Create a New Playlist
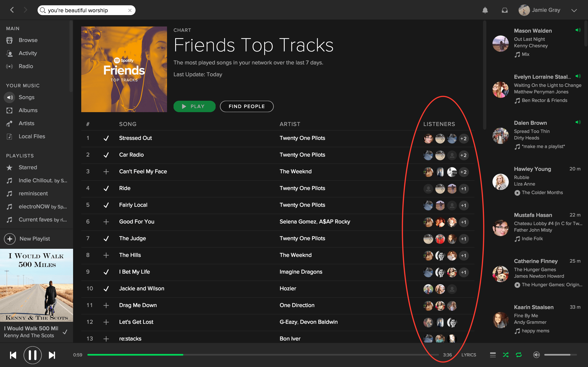The height and width of the screenshot is (367, 588). pyautogui.click(x=27, y=239)
